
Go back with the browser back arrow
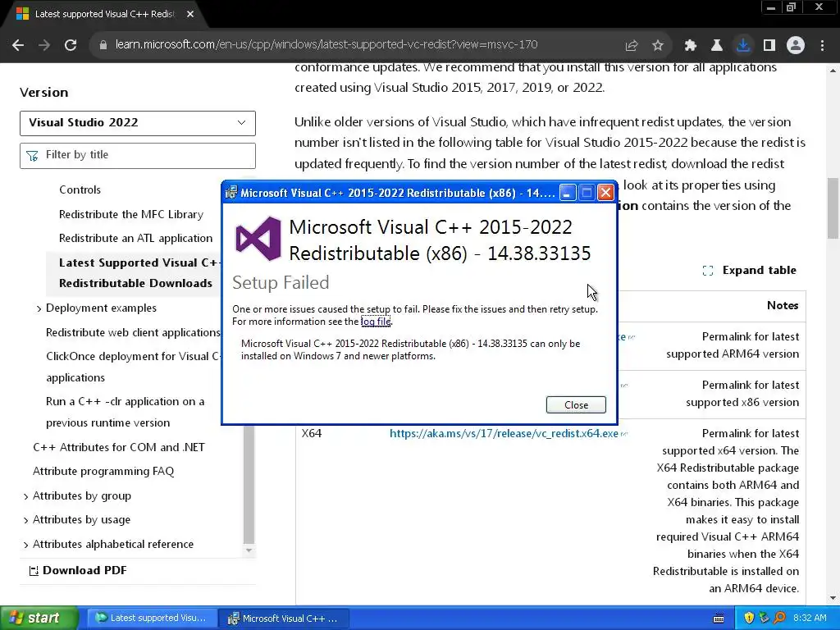click(18, 46)
